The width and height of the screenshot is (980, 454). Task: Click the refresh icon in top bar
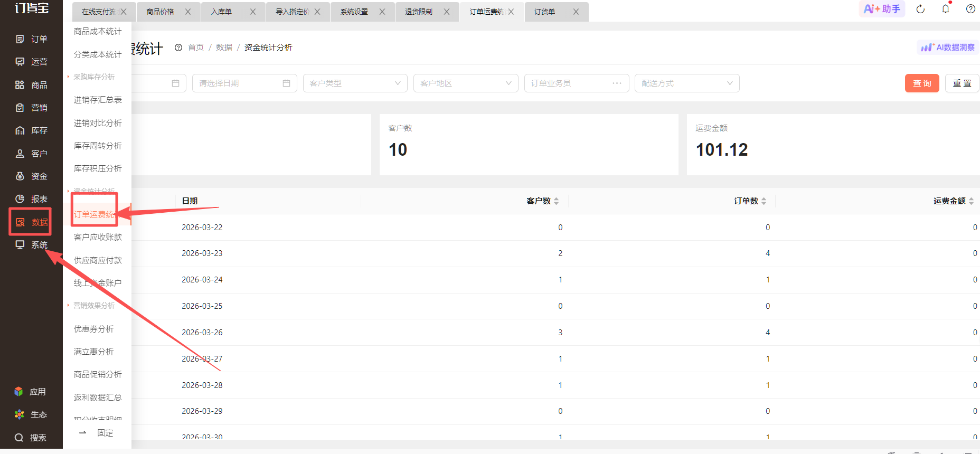920,9
